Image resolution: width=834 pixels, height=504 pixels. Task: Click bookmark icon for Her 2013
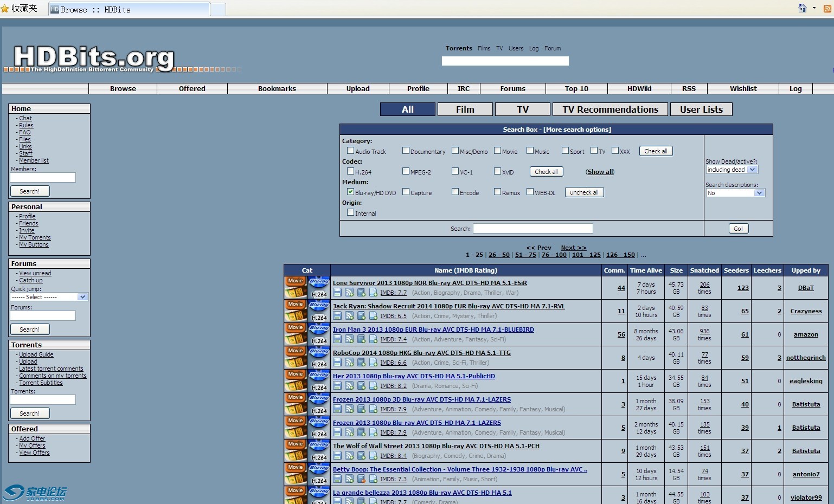pos(361,386)
